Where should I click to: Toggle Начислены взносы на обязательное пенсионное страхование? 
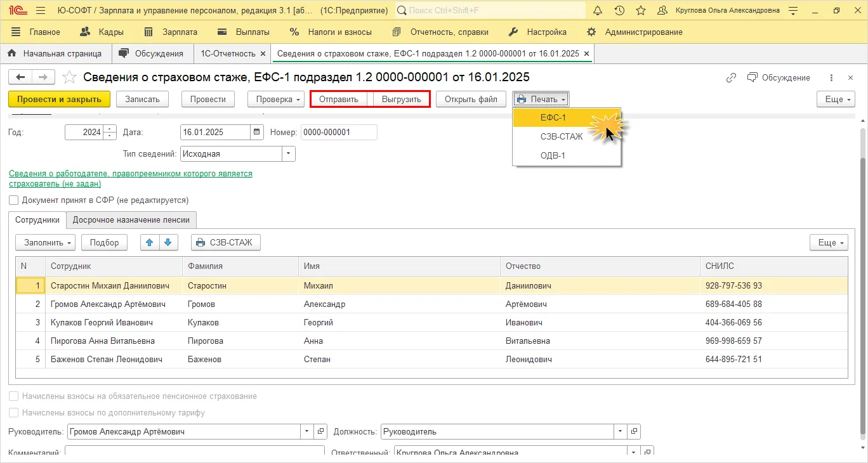(14, 396)
